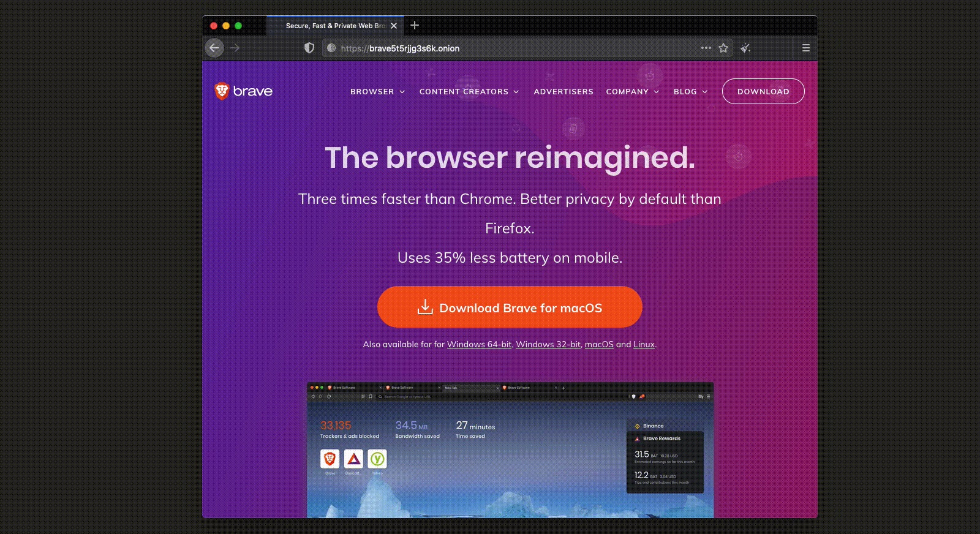Expand the COMPANY dropdown
The image size is (980, 534).
point(633,92)
